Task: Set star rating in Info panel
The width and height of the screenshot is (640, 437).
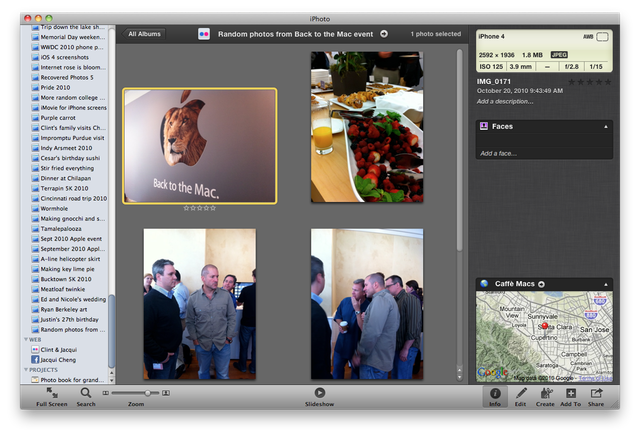Action: click(589, 82)
